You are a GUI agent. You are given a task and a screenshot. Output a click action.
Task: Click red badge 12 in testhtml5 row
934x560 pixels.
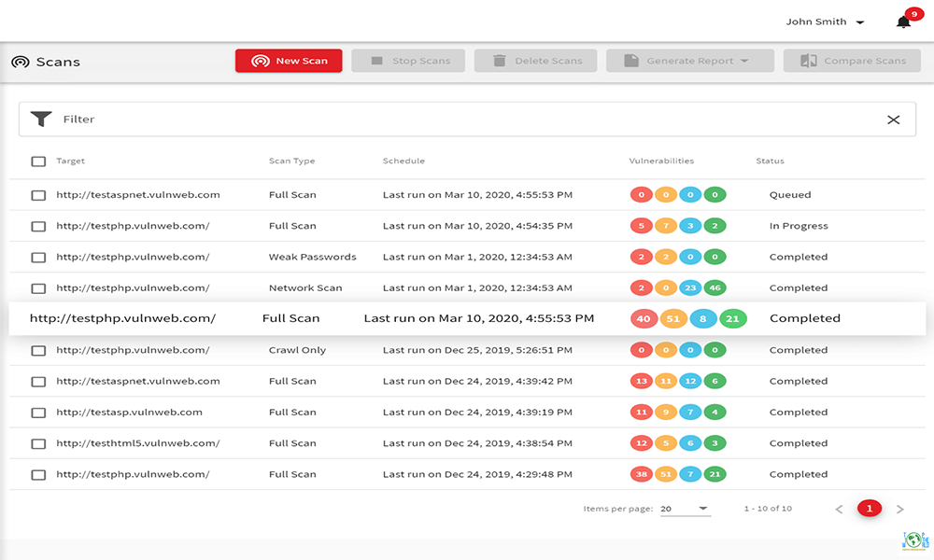pos(642,442)
